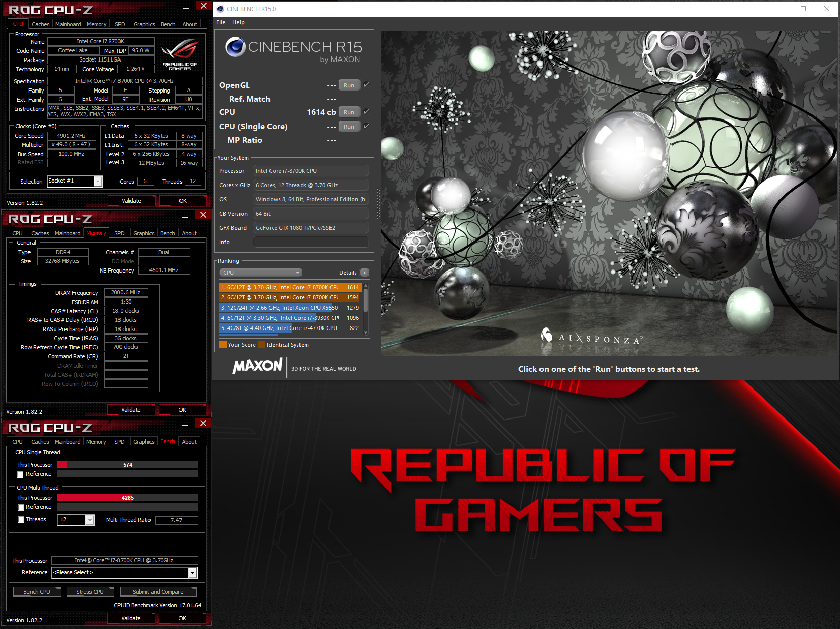Open the Threads count dropdown showing 12
The width and height of the screenshot is (840, 629).
click(89, 520)
